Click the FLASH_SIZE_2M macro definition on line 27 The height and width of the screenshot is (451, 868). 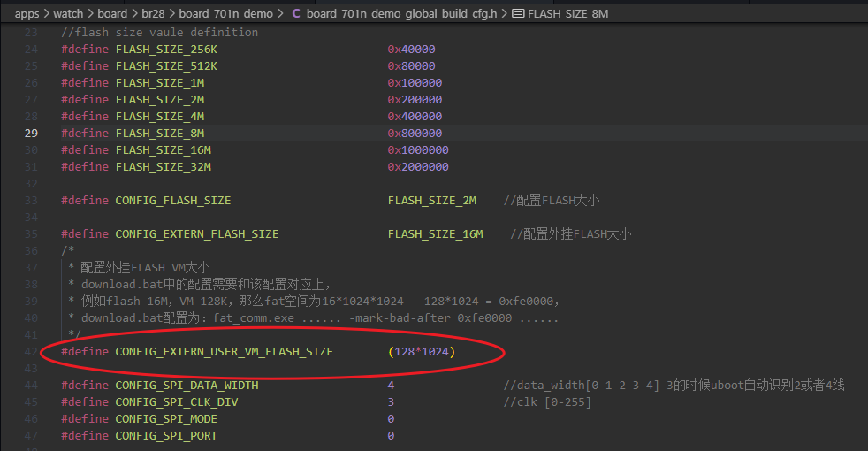(159, 100)
